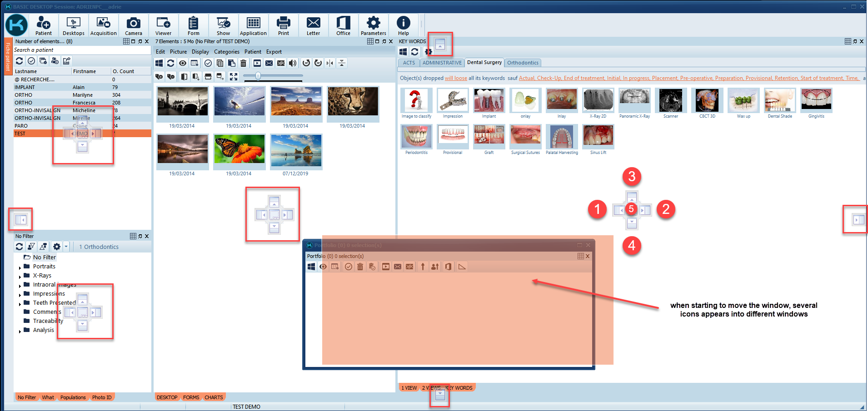Open the Acquisition tool
The height and width of the screenshot is (411, 868).
(103, 25)
